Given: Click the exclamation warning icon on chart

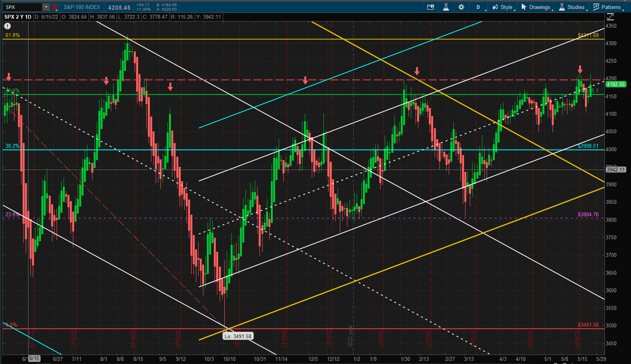Looking at the screenshot, I should point(7,26).
